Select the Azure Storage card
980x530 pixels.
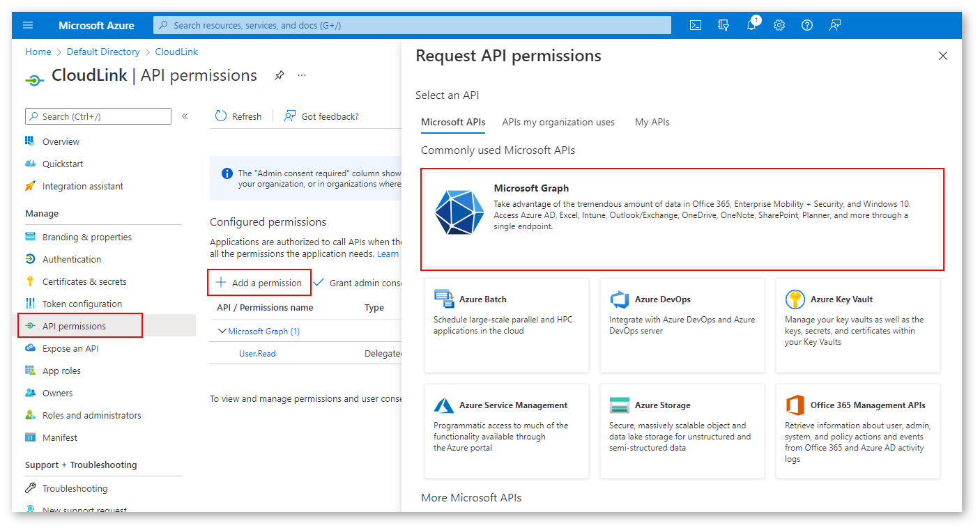tap(682, 431)
